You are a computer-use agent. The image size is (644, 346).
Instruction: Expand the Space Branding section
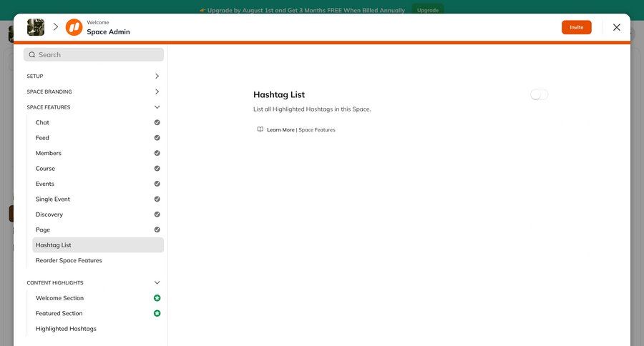[x=157, y=92]
